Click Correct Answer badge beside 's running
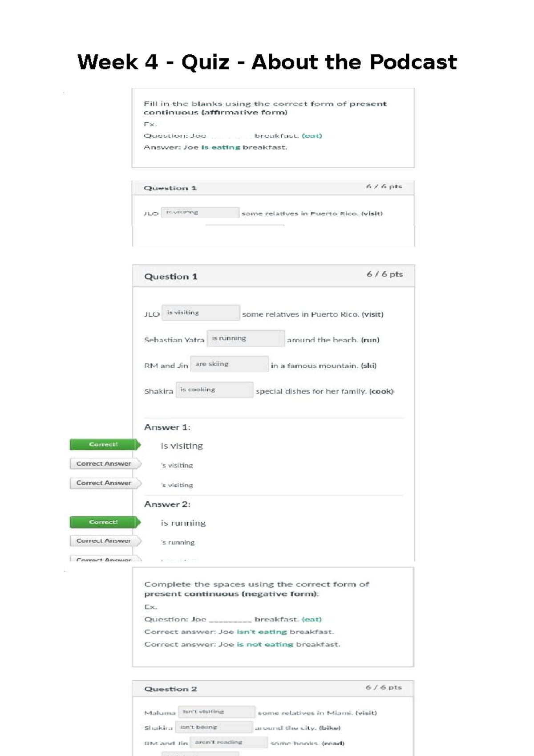 (104, 541)
